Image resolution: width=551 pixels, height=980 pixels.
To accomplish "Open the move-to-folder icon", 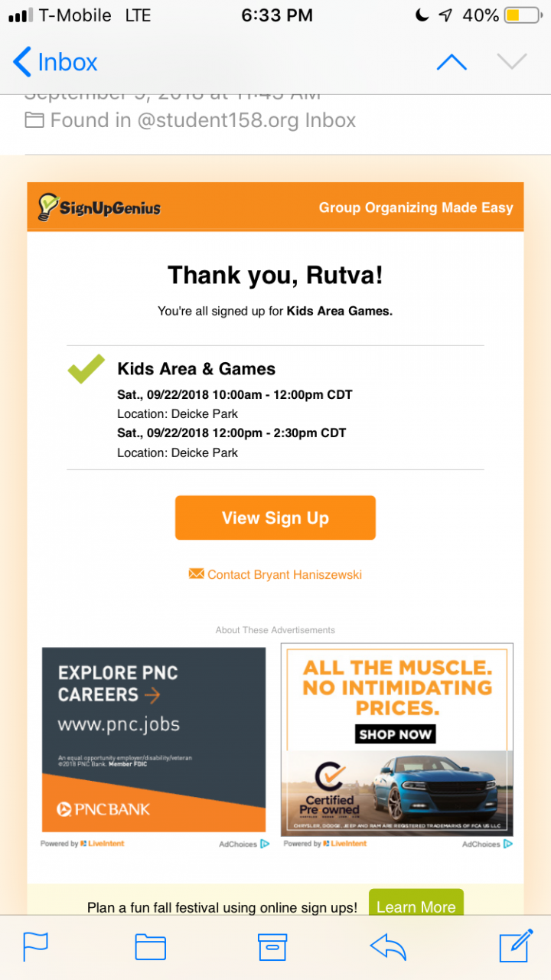I will click(151, 947).
